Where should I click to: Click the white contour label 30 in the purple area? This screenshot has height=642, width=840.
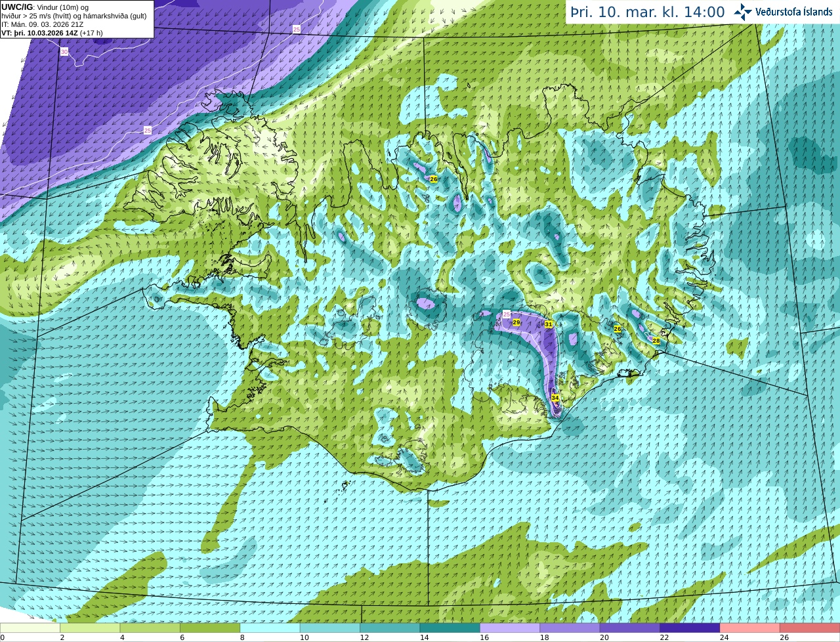64,51
